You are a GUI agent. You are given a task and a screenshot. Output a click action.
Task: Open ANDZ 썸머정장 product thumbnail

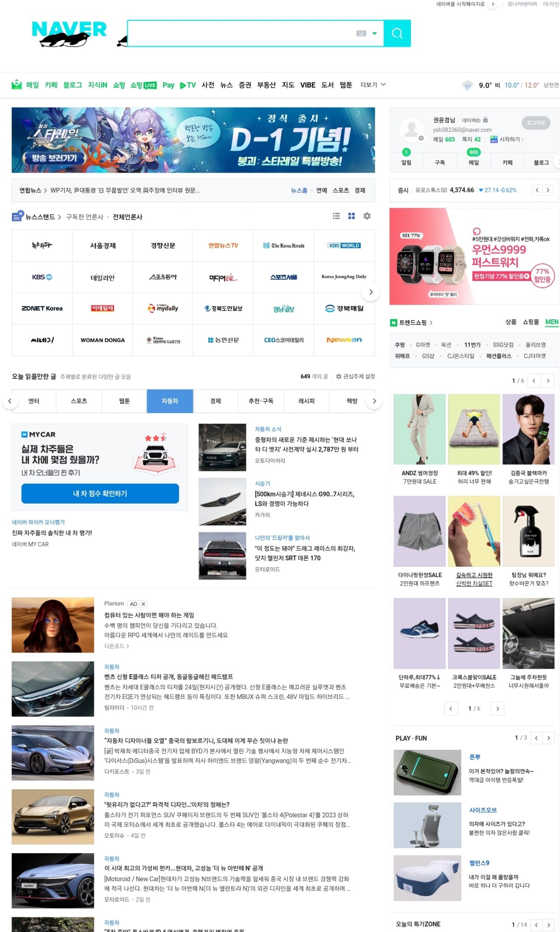click(x=419, y=429)
